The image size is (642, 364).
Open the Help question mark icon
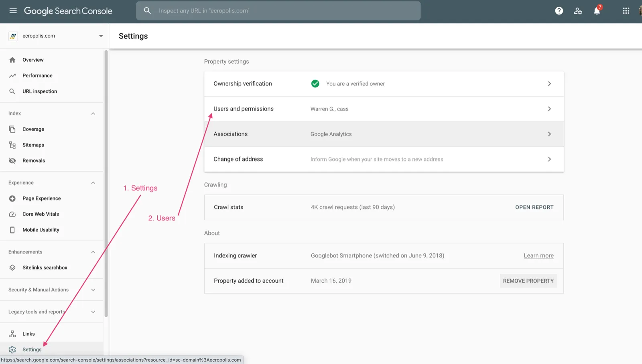click(x=559, y=11)
